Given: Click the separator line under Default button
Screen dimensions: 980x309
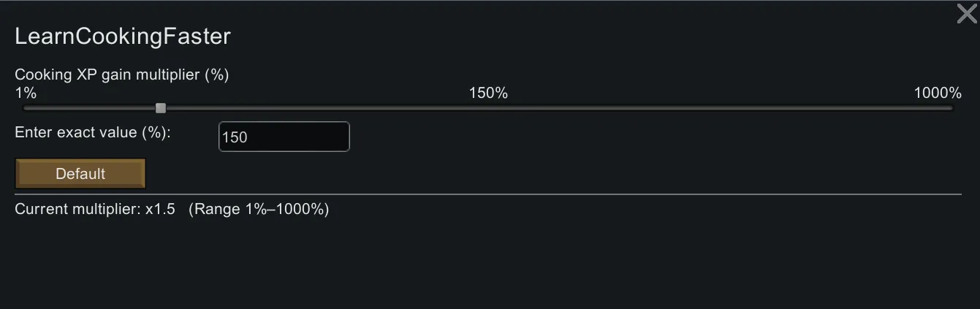Looking at the screenshot, I should (488, 194).
